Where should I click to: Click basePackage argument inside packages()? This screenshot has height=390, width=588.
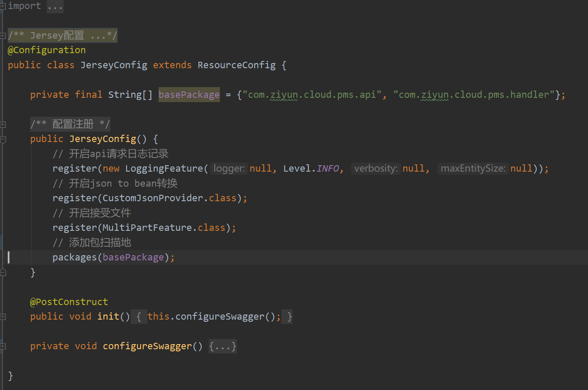tap(133, 257)
